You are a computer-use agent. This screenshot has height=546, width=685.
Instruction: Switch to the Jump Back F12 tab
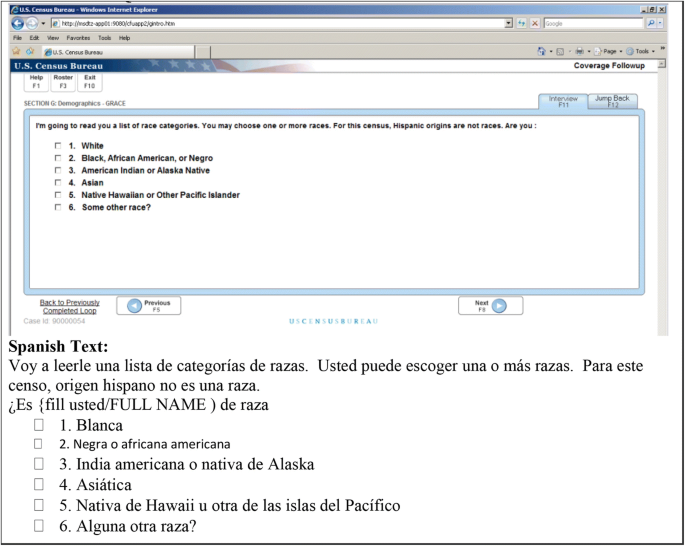[612, 101]
